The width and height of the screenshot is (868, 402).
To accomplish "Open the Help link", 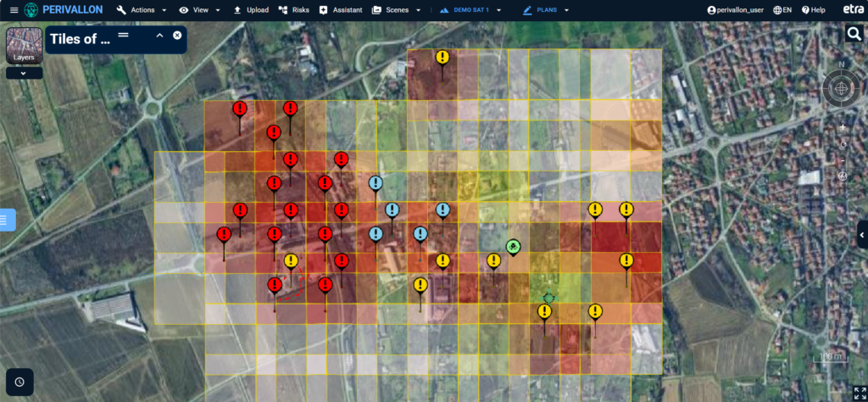I will tap(813, 10).
